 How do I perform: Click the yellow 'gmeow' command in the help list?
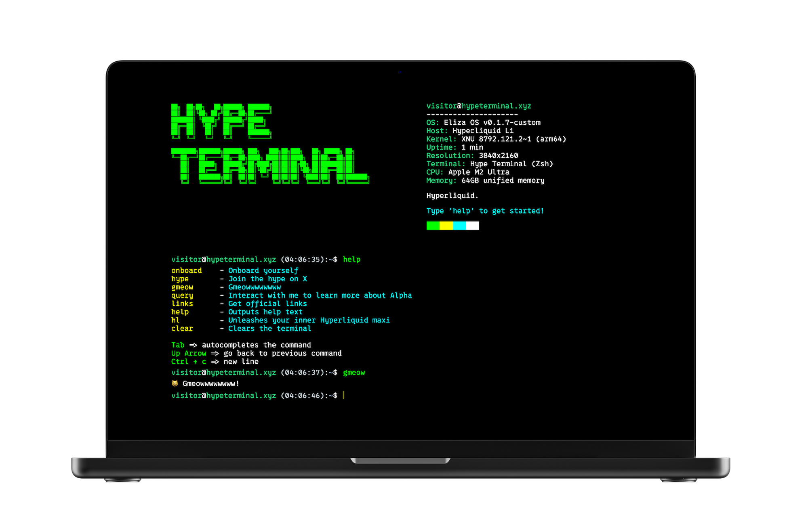pos(182,287)
